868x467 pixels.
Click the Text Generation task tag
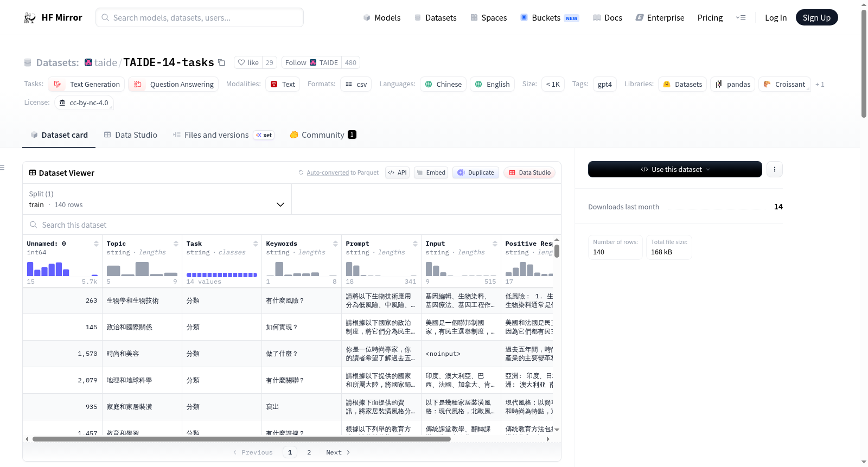86,84
